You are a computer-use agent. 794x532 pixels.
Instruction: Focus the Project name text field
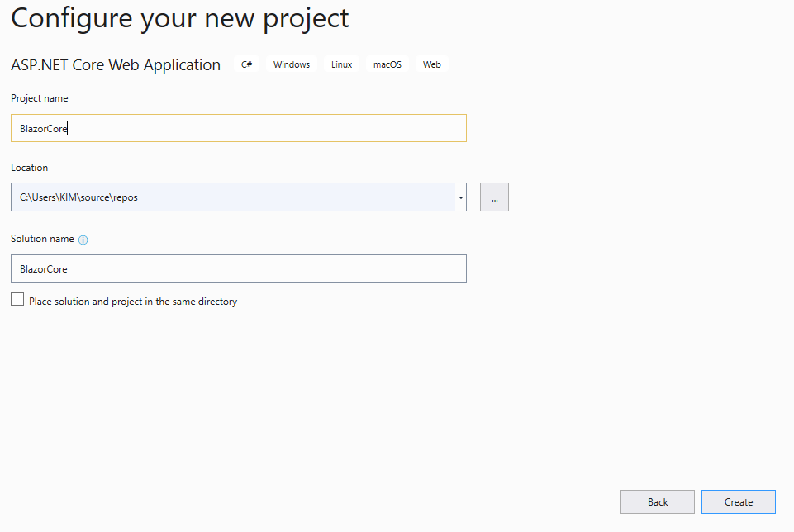(x=239, y=128)
